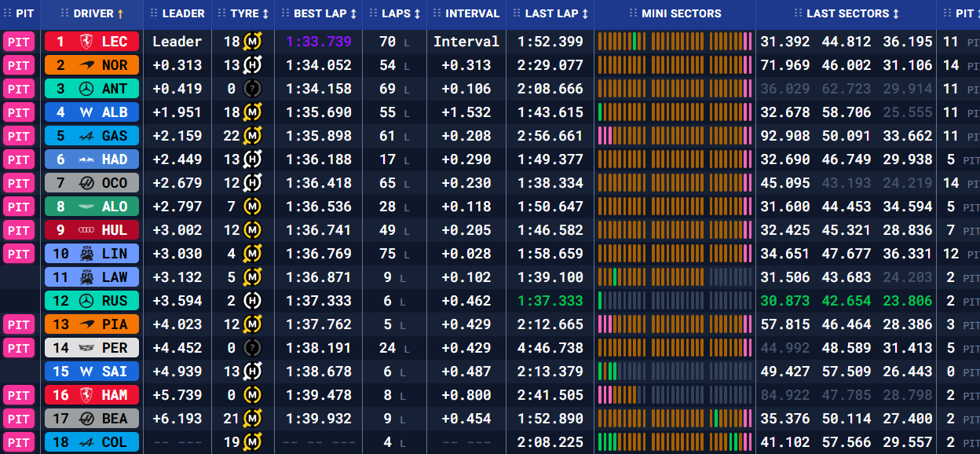Viewport: 980px width, 454px height.
Task: Click the hard tyre icon in Norris's row
Action: click(x=252, y=65)
